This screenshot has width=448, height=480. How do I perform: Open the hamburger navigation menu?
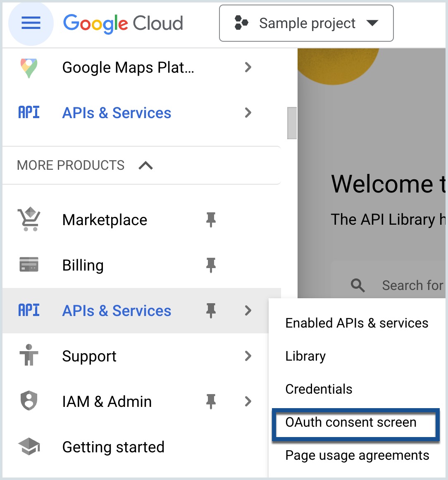click(31, 23)
